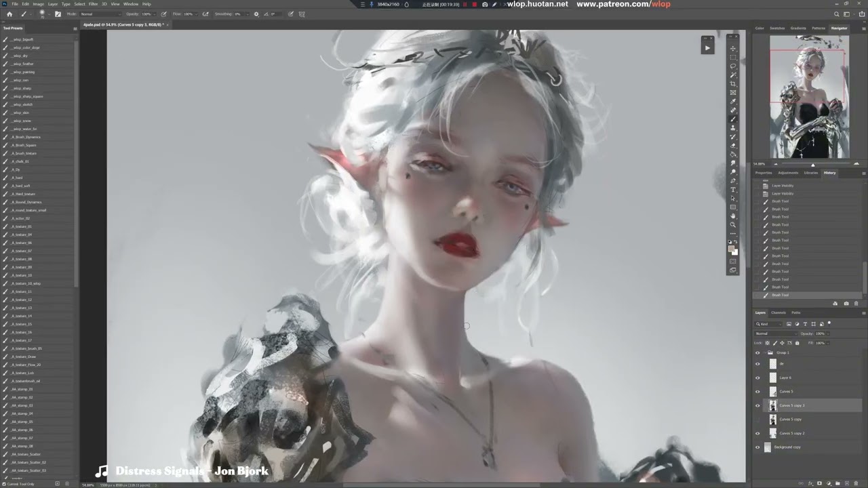Click the Navigator zoom slider
This screenshot has width=868, height=488.
click(x=812, y=164)
